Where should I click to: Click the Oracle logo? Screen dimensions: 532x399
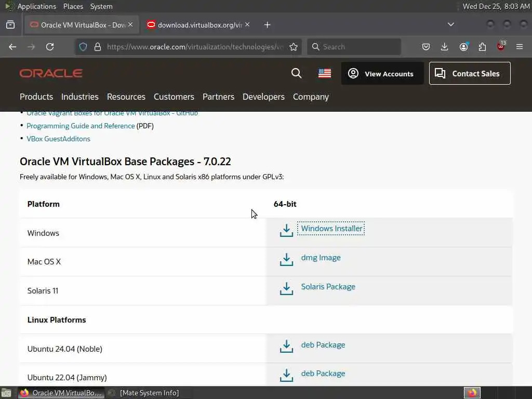point(51,73)
